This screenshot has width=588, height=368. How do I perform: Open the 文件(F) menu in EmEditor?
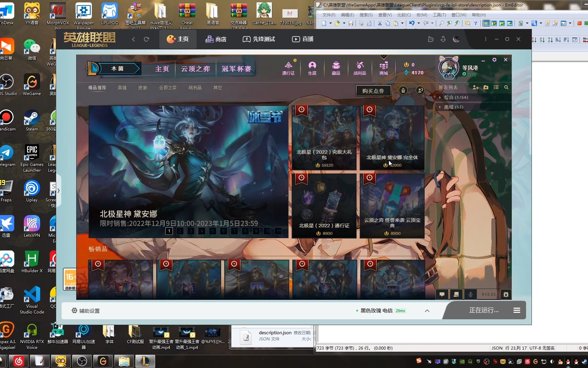click(x=329, y=15)
